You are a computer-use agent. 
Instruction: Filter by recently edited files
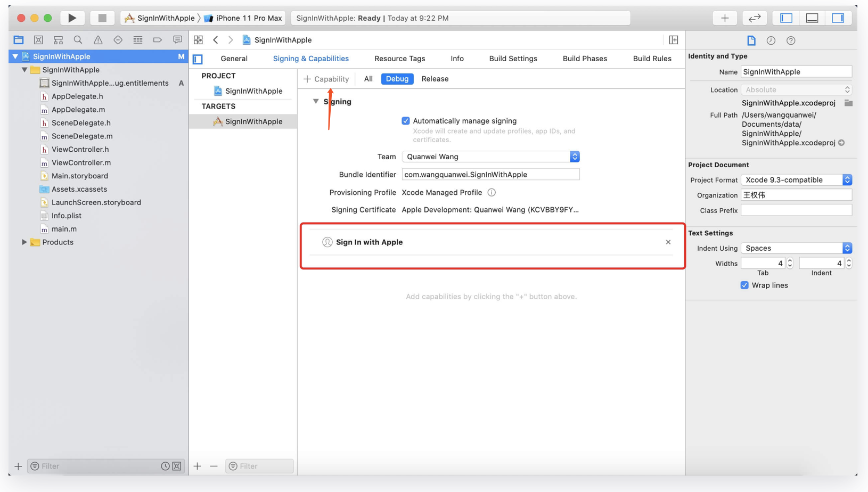point(166,466)
